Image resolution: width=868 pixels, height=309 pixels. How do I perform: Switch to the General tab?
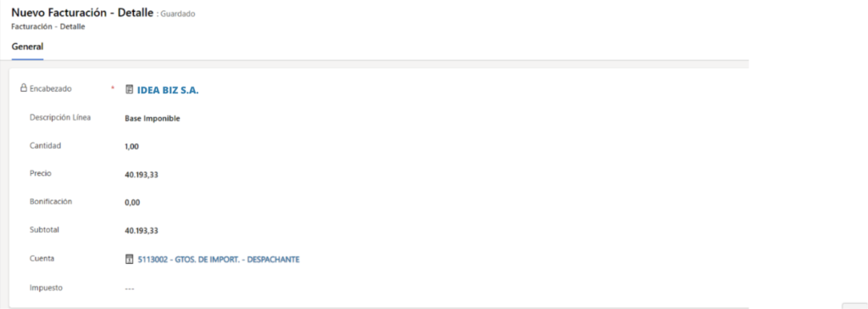[x=27, y=47]
